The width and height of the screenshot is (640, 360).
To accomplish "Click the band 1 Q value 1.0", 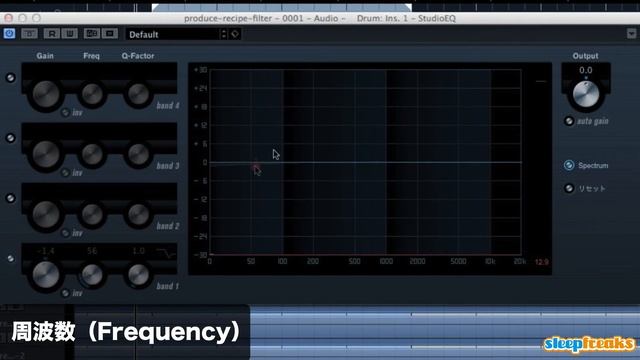I will pos(138,251).
